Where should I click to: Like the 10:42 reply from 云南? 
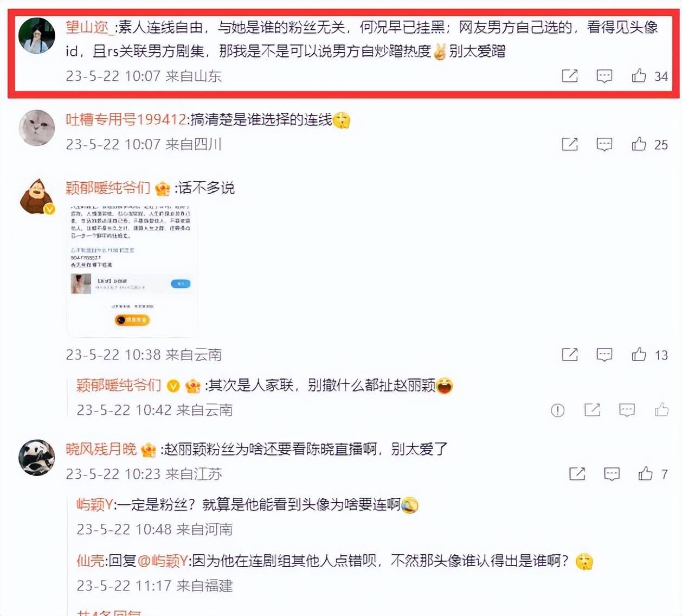661,409
